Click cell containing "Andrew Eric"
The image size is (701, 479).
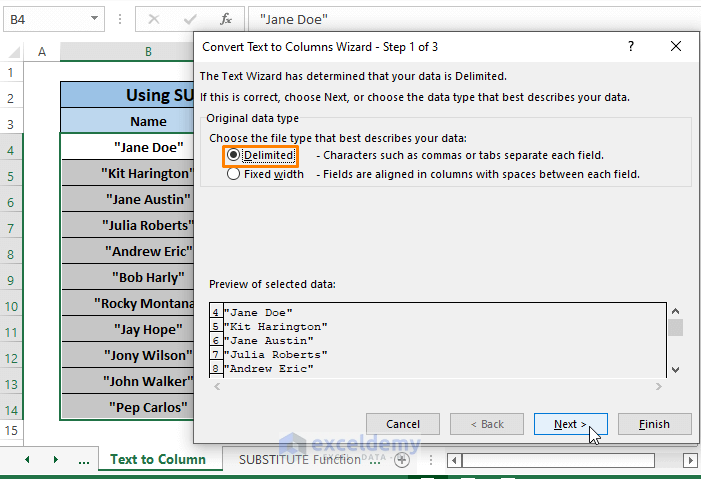(x=127, y=251)
